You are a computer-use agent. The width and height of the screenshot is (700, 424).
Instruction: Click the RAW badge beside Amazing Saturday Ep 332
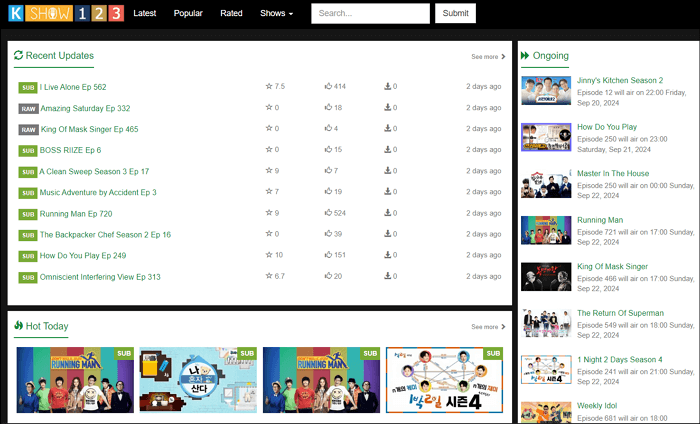pos(28,108)
